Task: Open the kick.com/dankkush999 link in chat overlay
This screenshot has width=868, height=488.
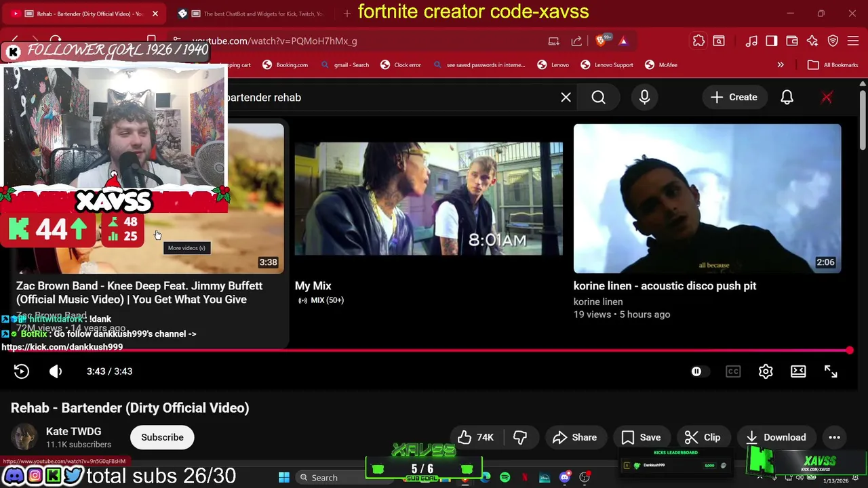Action: point(62,347)
